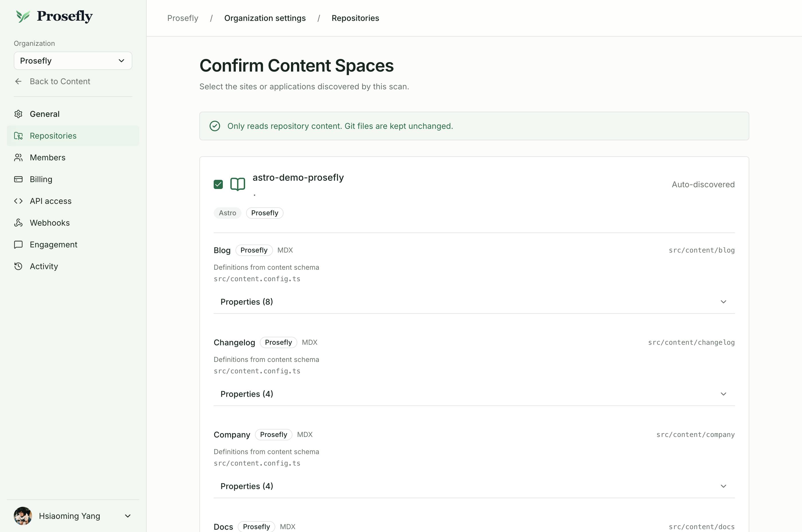Click the Billing card icon

[18, 179]
